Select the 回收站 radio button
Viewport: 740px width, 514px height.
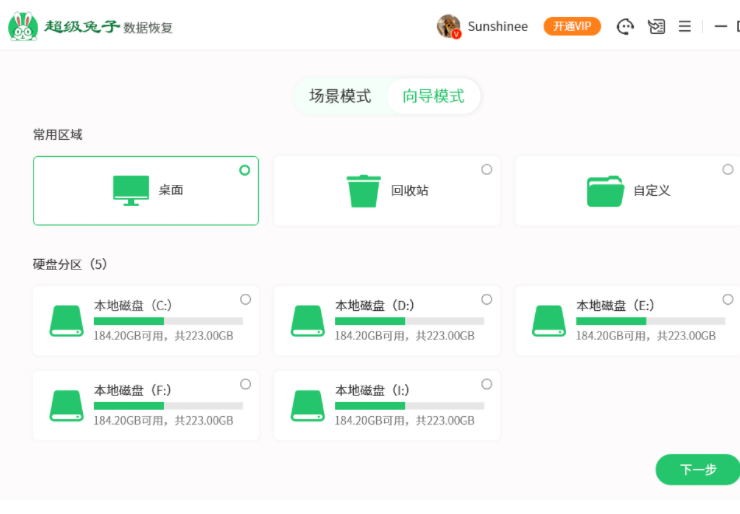point(487,170)
